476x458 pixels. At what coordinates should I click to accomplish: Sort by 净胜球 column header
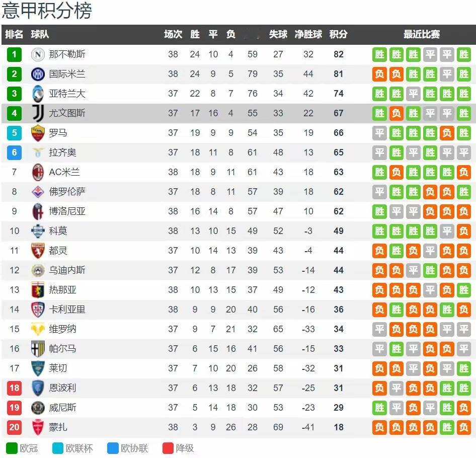308,34
